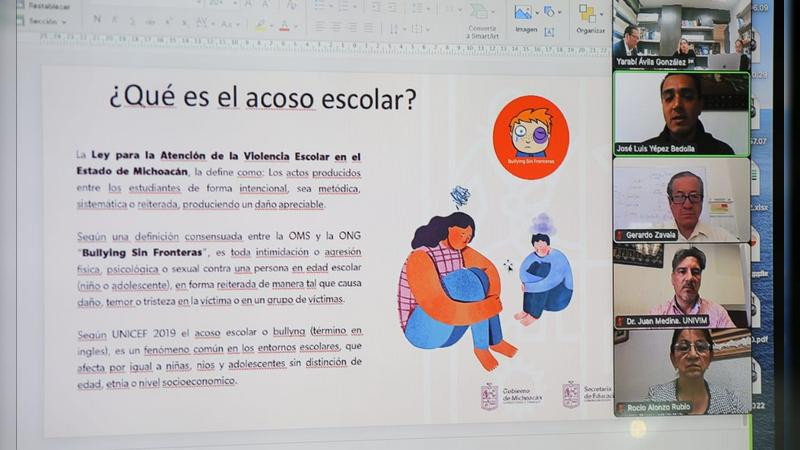The image size is (800, 450).
Task: Apply the red font color A
Action: 284,26
